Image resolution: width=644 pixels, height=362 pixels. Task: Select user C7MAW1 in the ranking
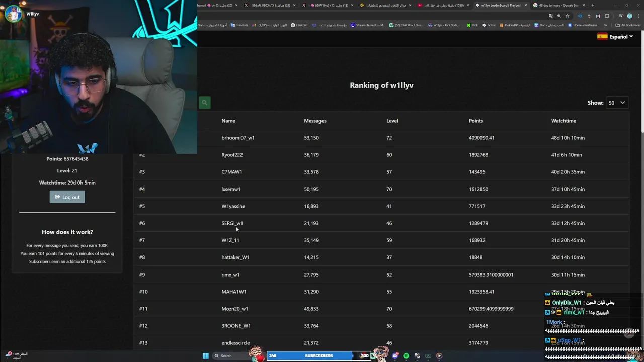pos(232,172)
